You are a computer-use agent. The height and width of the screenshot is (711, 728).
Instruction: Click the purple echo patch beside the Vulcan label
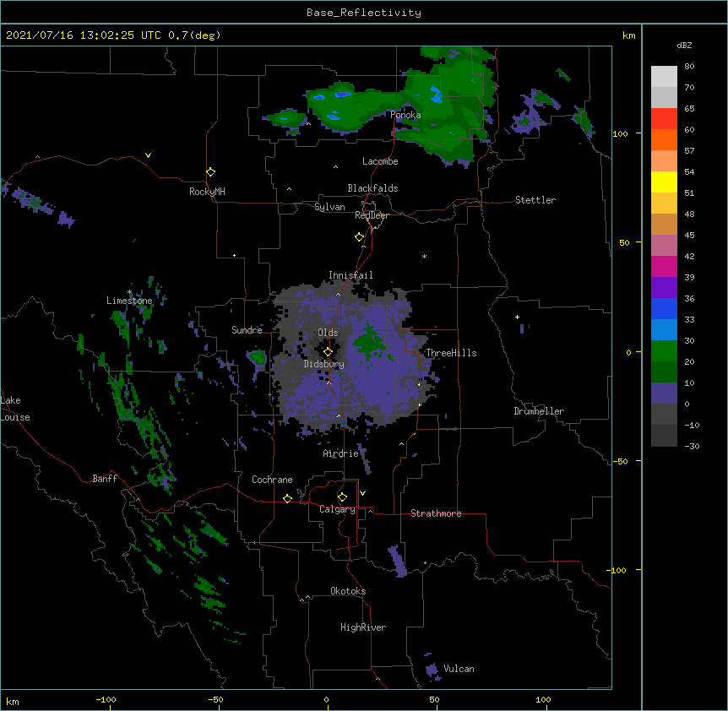(x=432, y=670)
